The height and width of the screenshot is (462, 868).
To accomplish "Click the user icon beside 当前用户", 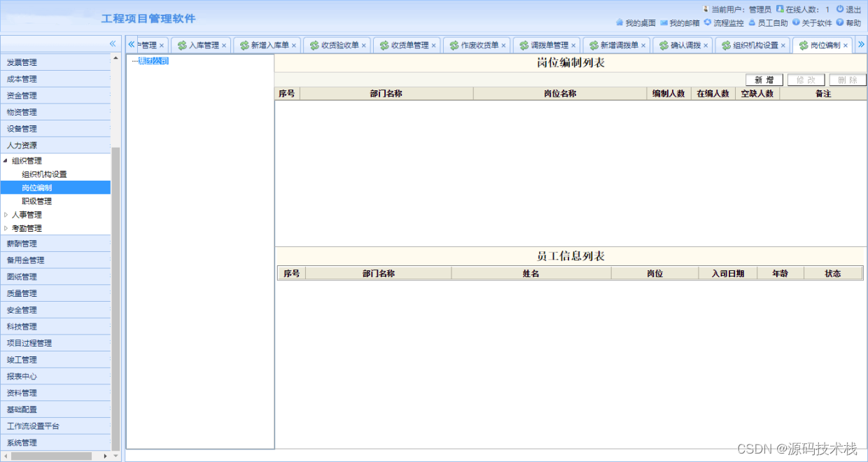I will coord(706,9).
